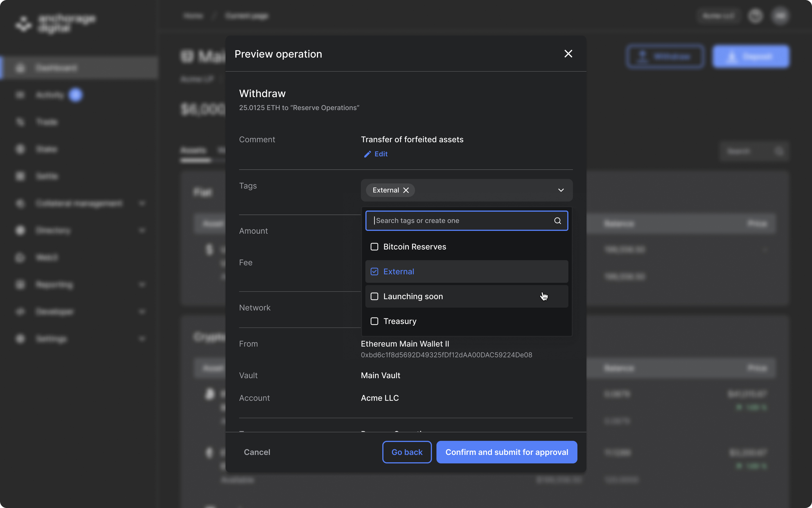812x508 pixels.
Task: Click the pencil Edit comment icon
Action: (x=367, y=154)
